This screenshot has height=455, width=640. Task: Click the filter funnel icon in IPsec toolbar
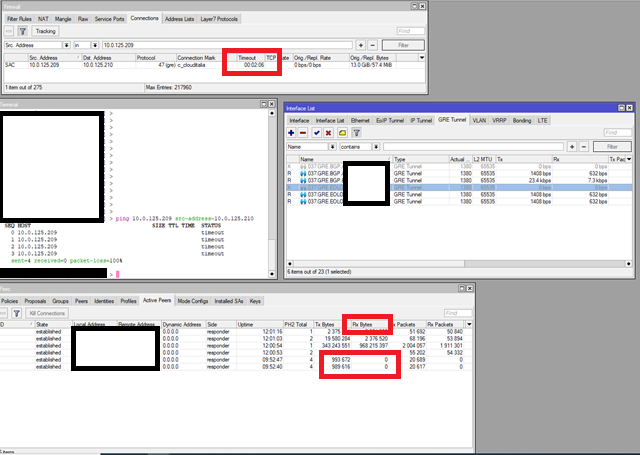click(17, 313)
